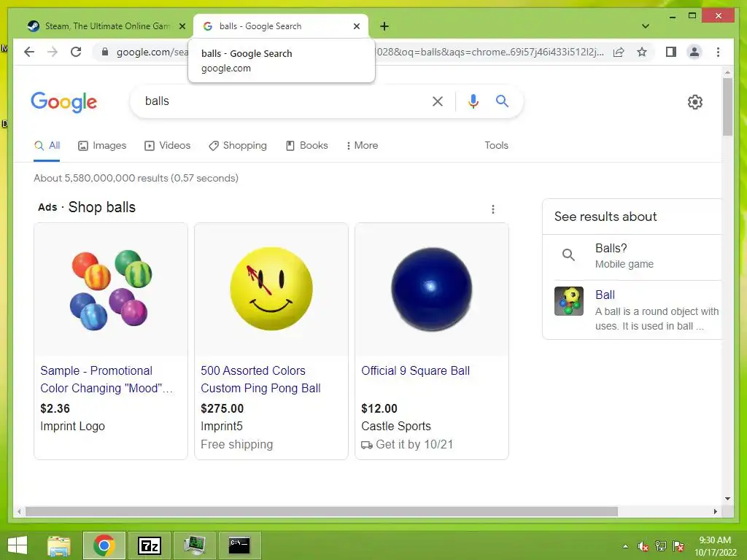Open the Ball knowledge panel link
Viewport: 747px width, 560px height.
point(605,295)
